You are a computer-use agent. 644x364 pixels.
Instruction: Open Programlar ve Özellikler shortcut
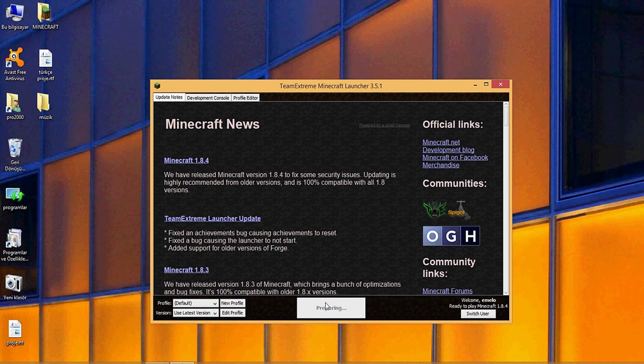pyautogui.click(x=15, y=245)
